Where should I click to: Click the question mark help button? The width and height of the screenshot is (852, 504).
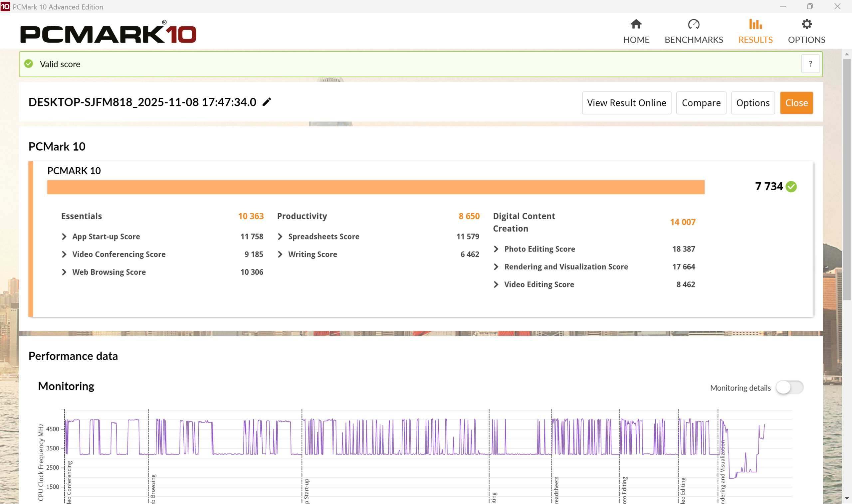click(x=810, y=64)
